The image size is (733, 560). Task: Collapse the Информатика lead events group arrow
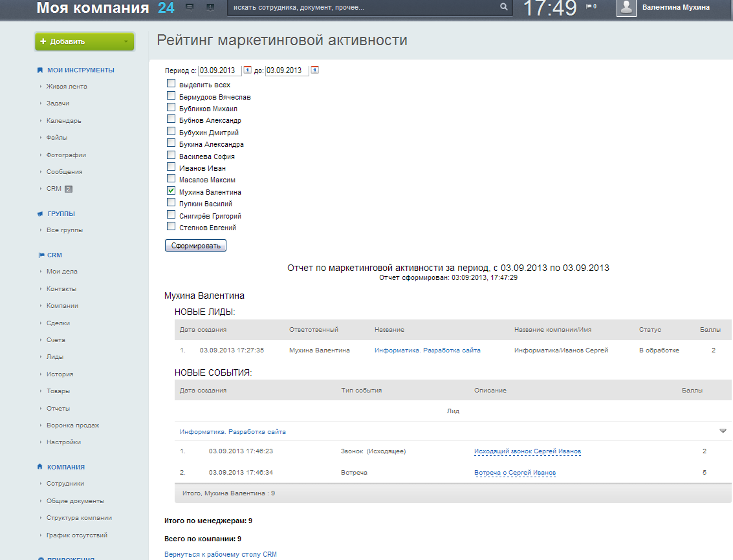[723, 431]
